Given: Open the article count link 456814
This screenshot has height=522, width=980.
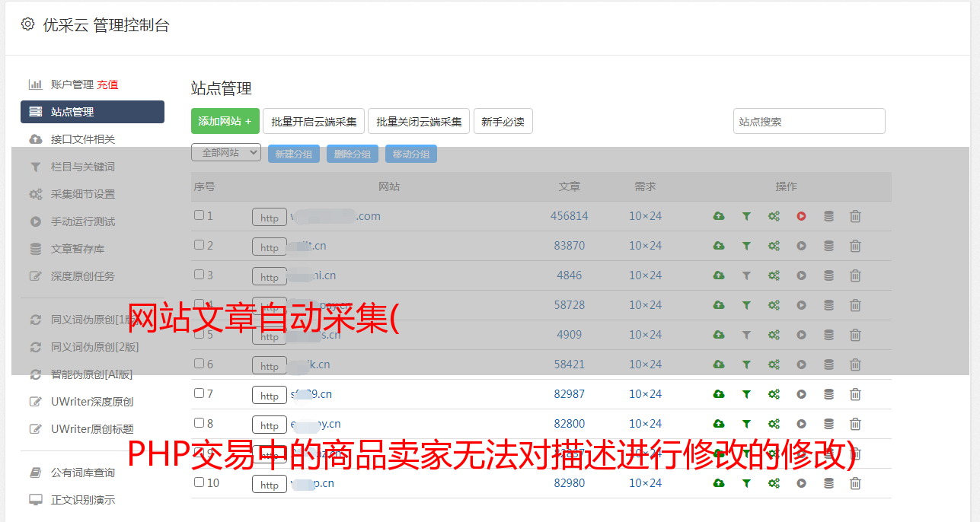Looking at the screenshot, I should click(x=570, y=216).
